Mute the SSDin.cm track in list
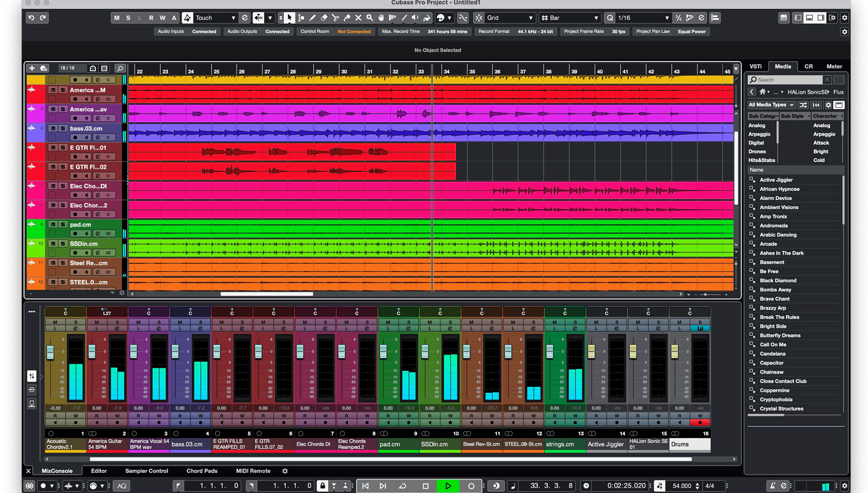 click(53, 244)
